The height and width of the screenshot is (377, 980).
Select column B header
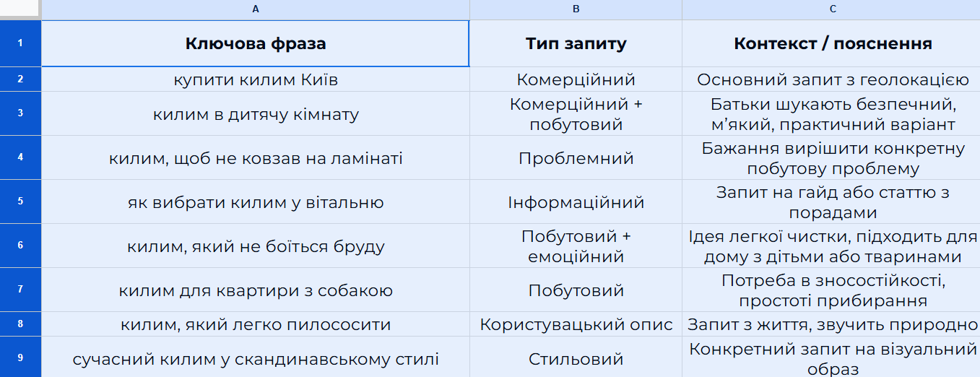tap(576, 9)
